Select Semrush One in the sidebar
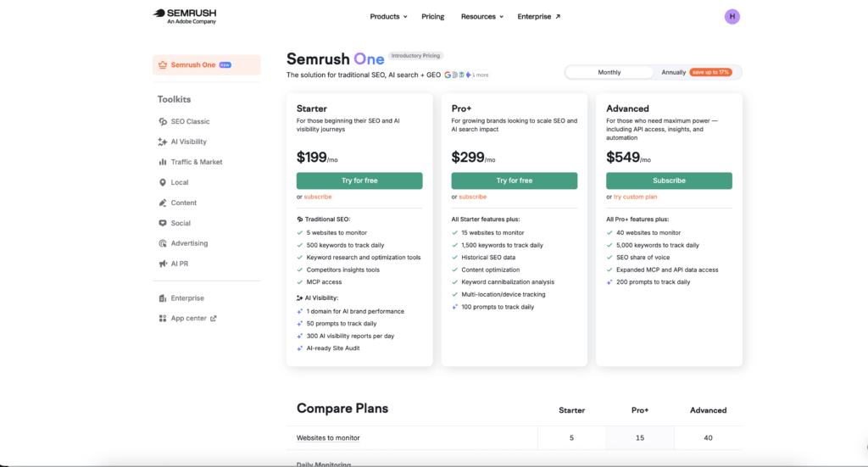The image size is (868, 467). (x=207, y=64)
